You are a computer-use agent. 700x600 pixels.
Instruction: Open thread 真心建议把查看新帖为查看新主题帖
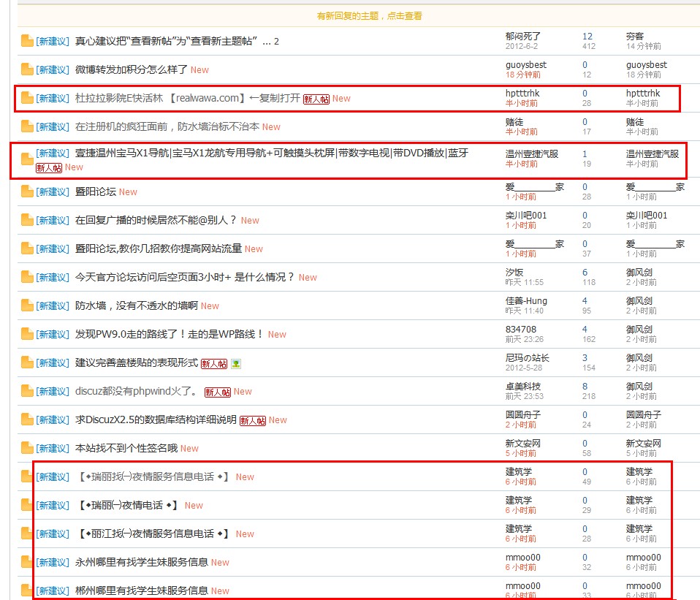click(x=166, y=41)
